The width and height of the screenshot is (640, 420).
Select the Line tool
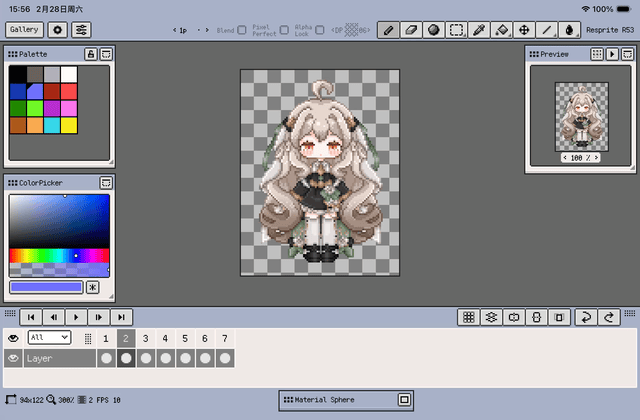pos(547,30)
